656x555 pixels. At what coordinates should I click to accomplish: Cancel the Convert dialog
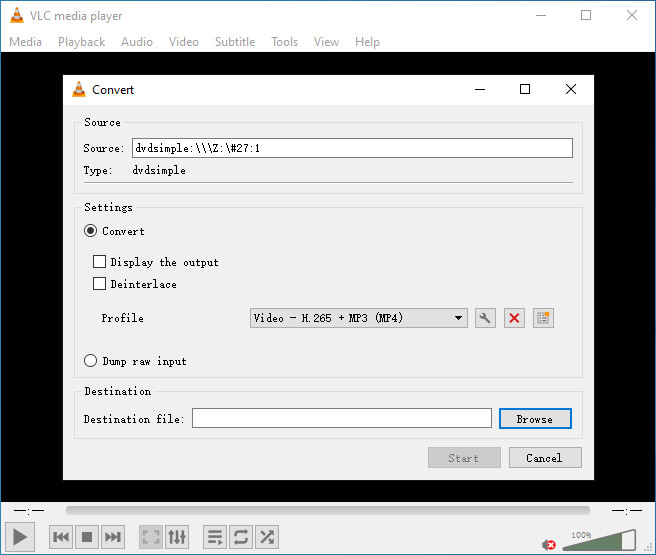coord(545,458)
